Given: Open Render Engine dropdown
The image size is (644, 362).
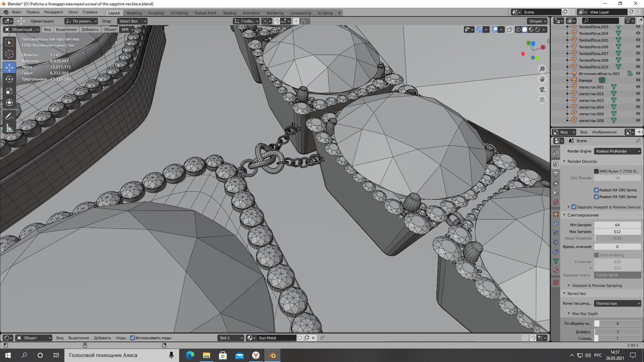Looking at the screenshot, I should (617, 151).
